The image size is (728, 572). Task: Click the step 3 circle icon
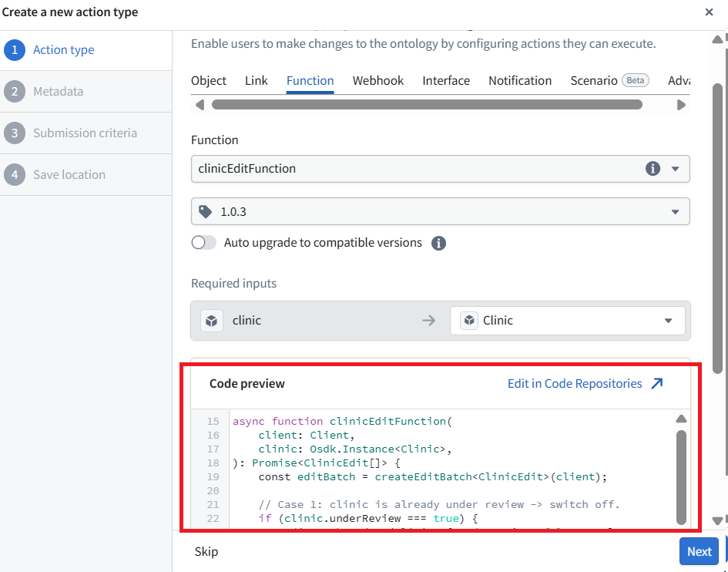click(15, 133)
